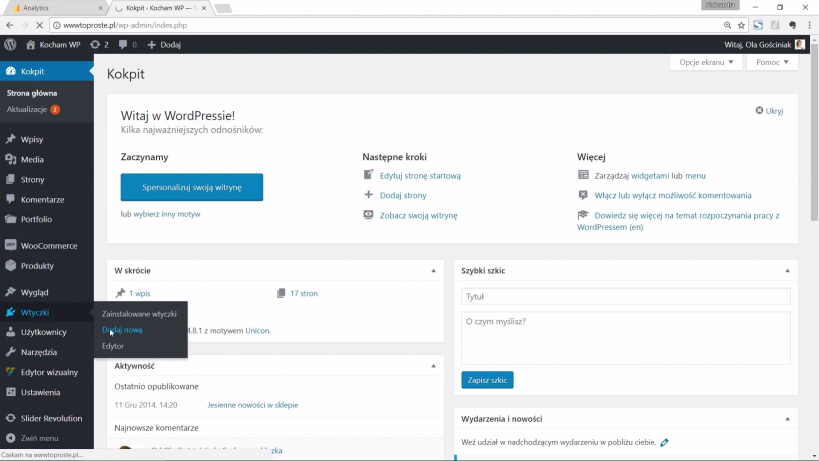Open Jesienne nowości w sklepie post
Screen dimensions: 819x461
point(252,405)
